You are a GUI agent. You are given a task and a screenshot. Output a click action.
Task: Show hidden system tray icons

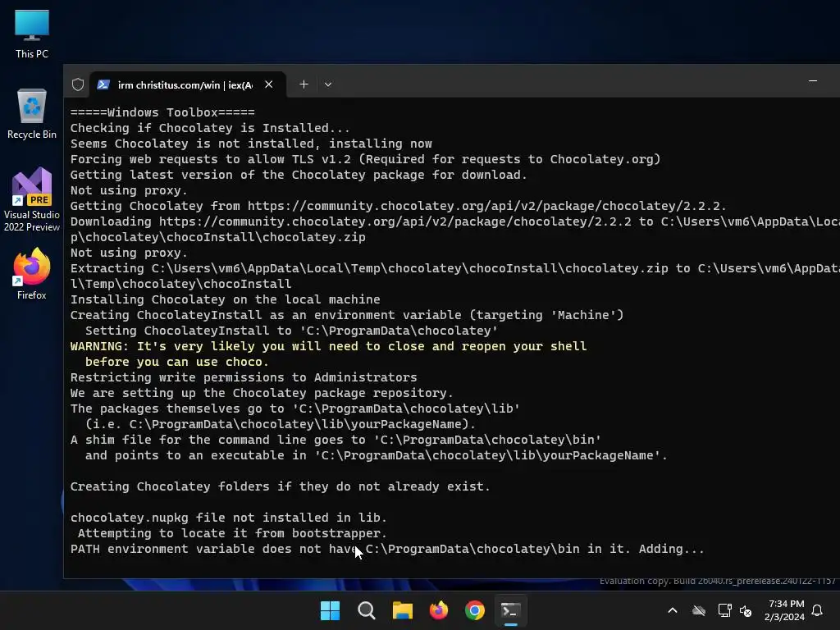coord(673,610)
